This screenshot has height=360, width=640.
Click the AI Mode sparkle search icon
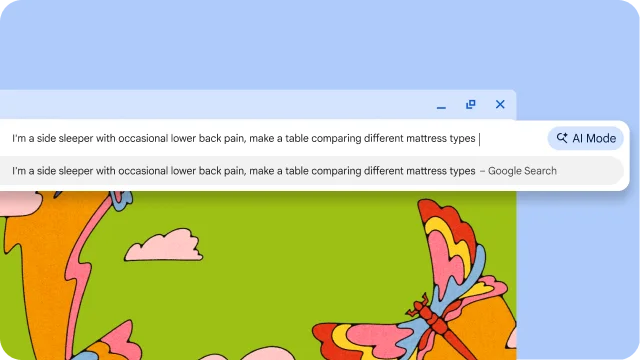(562, 138)
